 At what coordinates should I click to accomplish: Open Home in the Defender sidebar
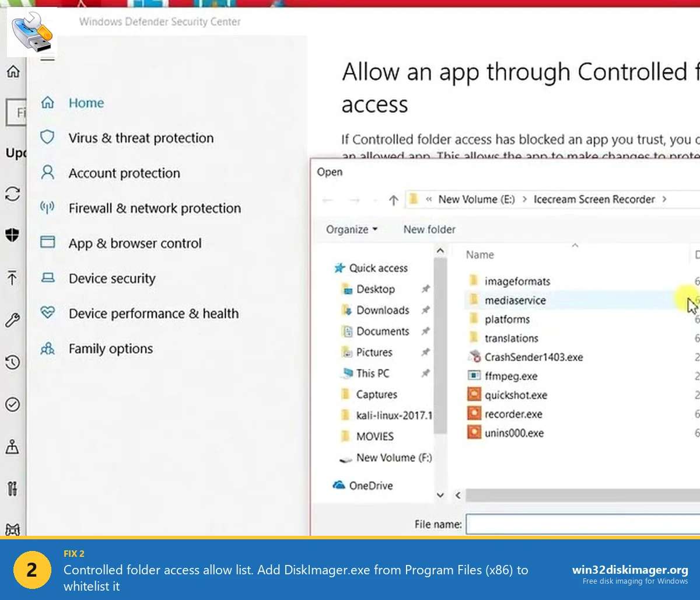coord(86,103)
